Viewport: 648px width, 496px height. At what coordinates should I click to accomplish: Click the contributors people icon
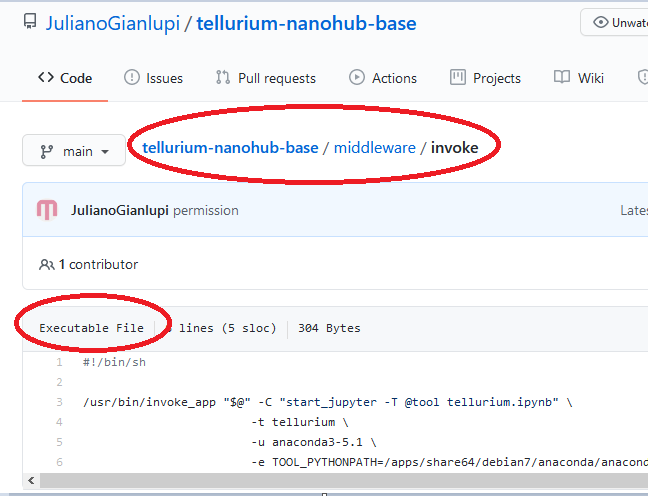(x=47, y=265)
